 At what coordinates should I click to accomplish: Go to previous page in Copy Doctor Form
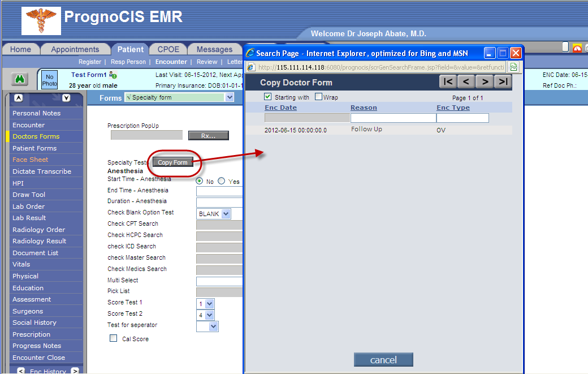pyautogui.click(x=466, y=81)
